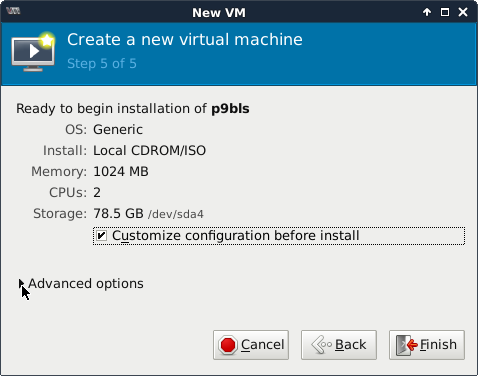Click the Advanced options label text
Screen dimensions: 478x376
click(86, 284)
